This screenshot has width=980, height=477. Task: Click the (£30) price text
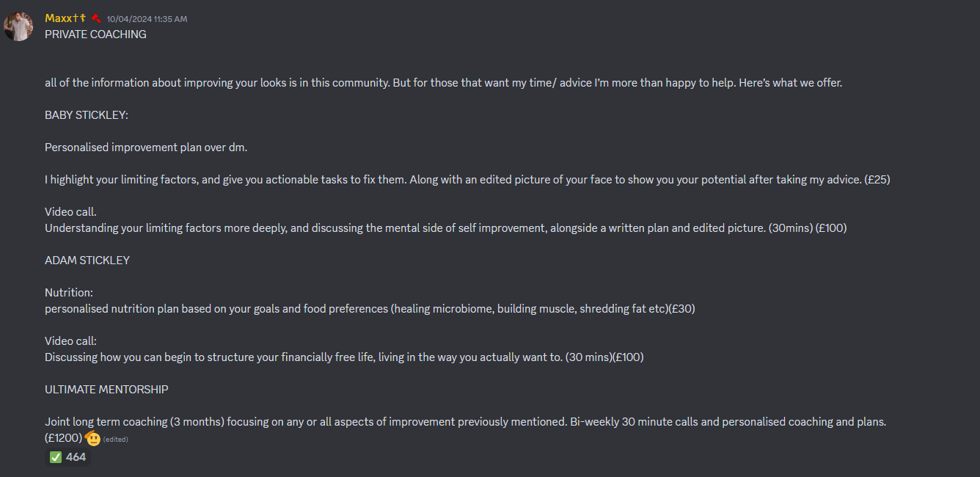click(x=681, y=309)
